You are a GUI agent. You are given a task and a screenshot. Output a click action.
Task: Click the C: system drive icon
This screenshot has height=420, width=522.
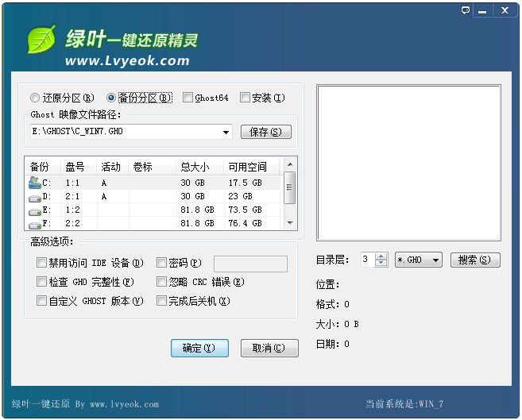(35, 183)
